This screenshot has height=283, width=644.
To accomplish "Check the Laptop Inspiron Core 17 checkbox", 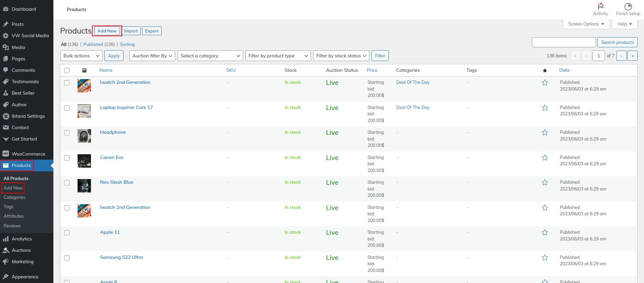I will (67, 108).
